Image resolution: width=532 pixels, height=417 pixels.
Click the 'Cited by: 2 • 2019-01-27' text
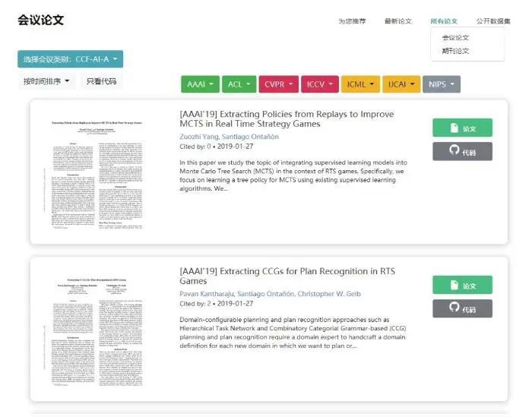(217, 303)
